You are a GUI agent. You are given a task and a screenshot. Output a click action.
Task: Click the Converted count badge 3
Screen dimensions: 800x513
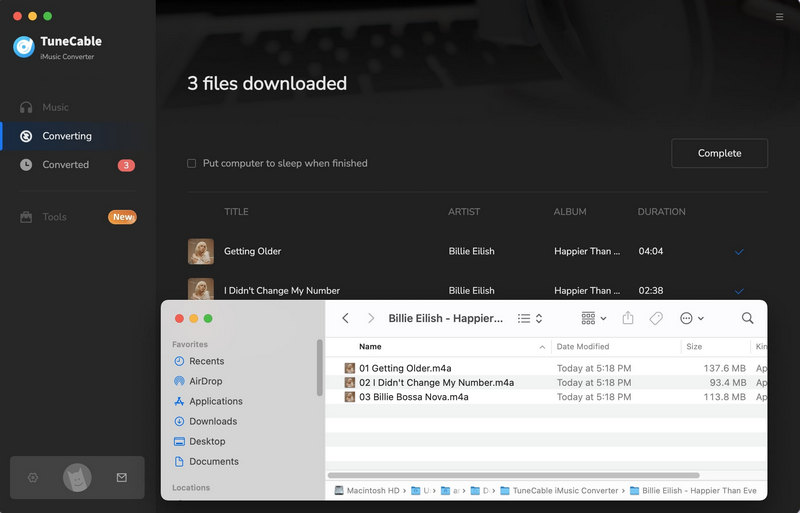[126, 165]
